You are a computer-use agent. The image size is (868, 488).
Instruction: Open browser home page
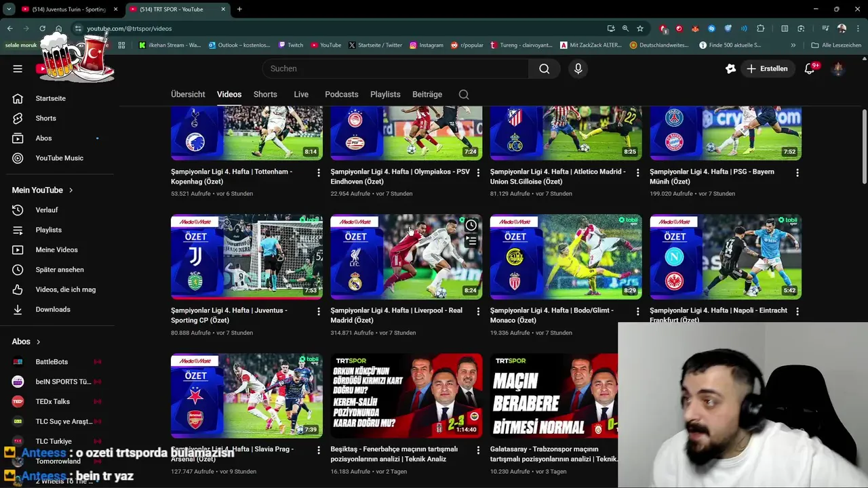click(x=59, y=28)
